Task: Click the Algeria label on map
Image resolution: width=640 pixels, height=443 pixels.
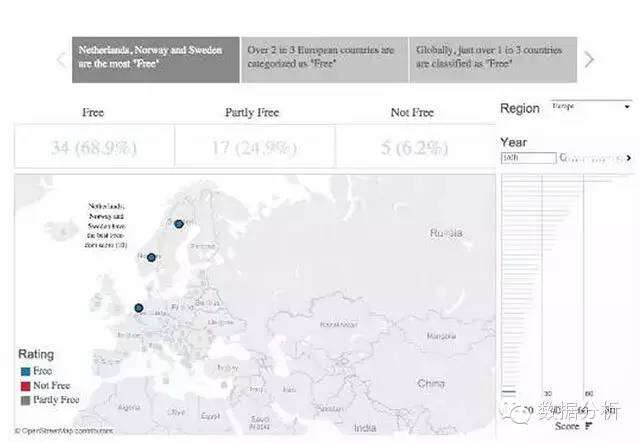Action: click(129, 407)
